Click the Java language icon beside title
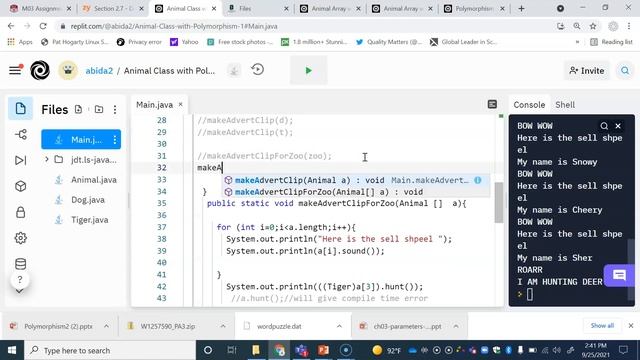640x360 pixels. click(234, 70)
